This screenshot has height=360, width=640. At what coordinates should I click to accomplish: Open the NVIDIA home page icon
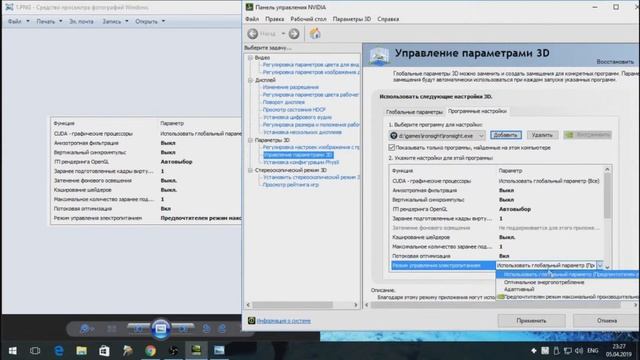pos(315,33)
